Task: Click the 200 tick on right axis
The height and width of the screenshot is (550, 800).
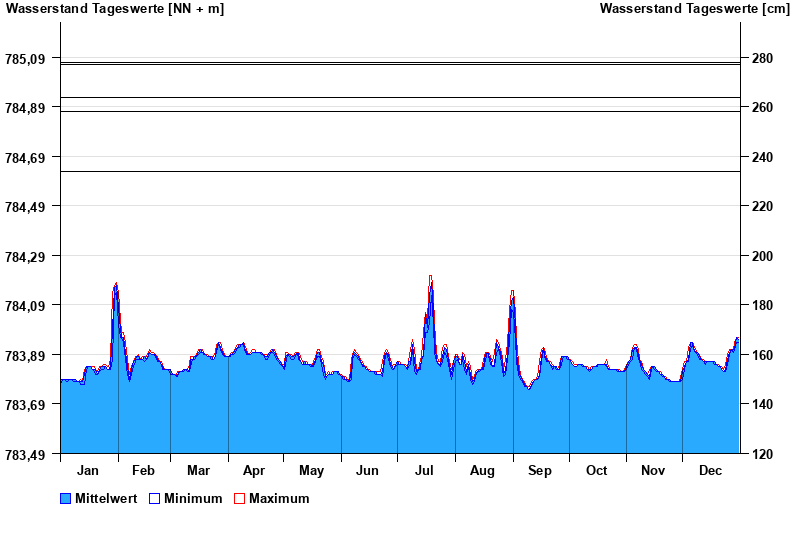Action: point(763,256)
